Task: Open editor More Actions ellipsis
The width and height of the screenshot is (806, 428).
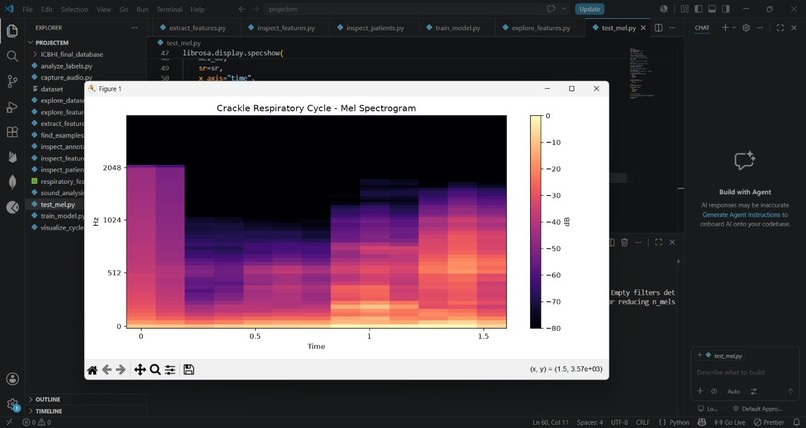Action: coord(672,28)
